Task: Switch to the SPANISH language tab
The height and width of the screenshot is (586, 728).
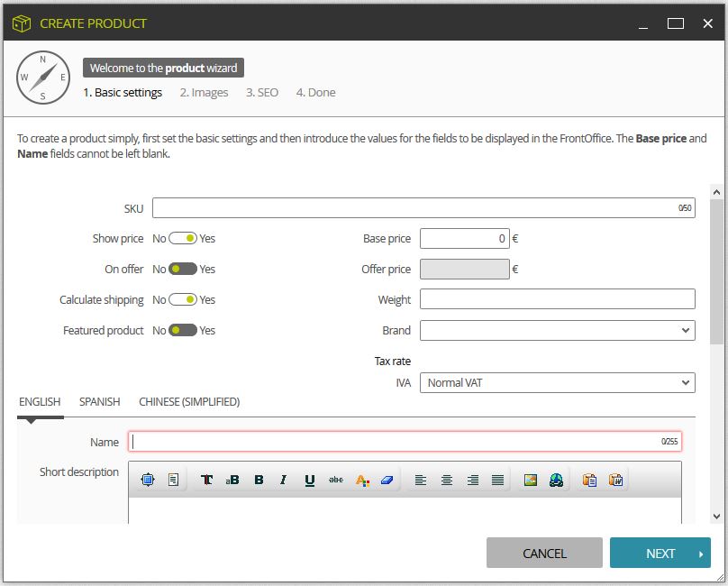Action: [99, 402]
